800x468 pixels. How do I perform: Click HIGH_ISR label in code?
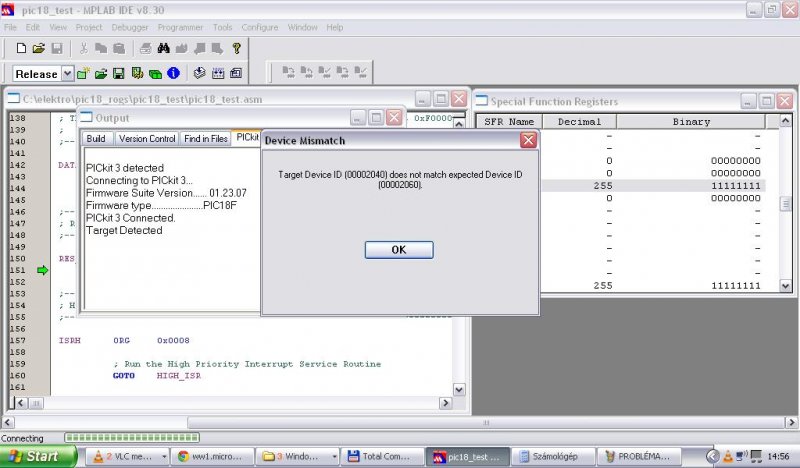click(179, 376)
